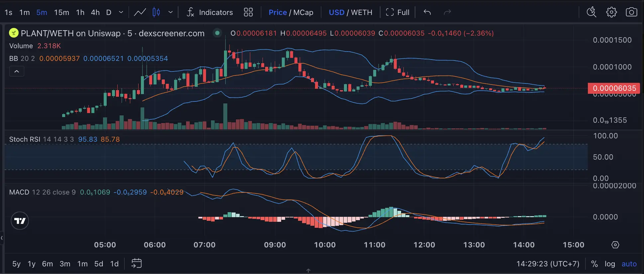This screenshot has width=644, height=274.
Task: Toggle percentage scale mode
Action: click(594, 264)
